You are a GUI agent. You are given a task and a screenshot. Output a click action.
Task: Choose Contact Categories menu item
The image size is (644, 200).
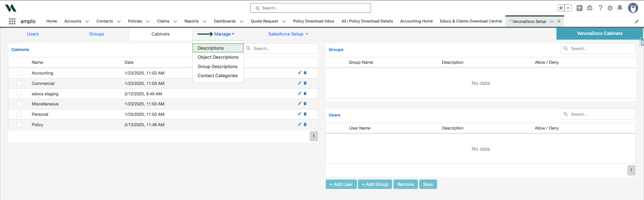[x=218, y=76]
